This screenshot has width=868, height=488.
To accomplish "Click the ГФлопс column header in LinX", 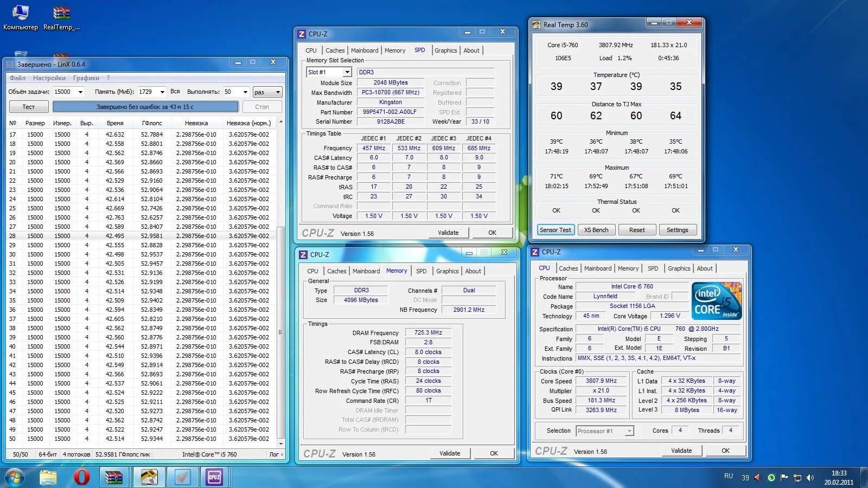I will click(x=152, y=123).
